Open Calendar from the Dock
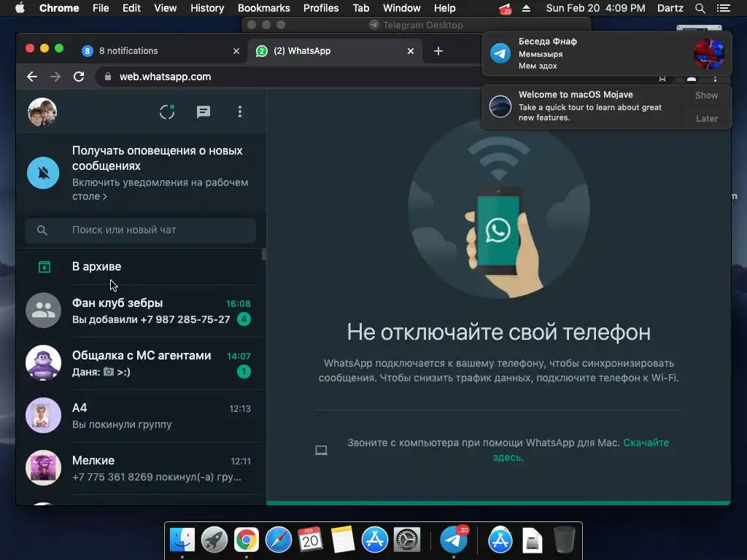The image size is (747, 560). pos(310,540)
